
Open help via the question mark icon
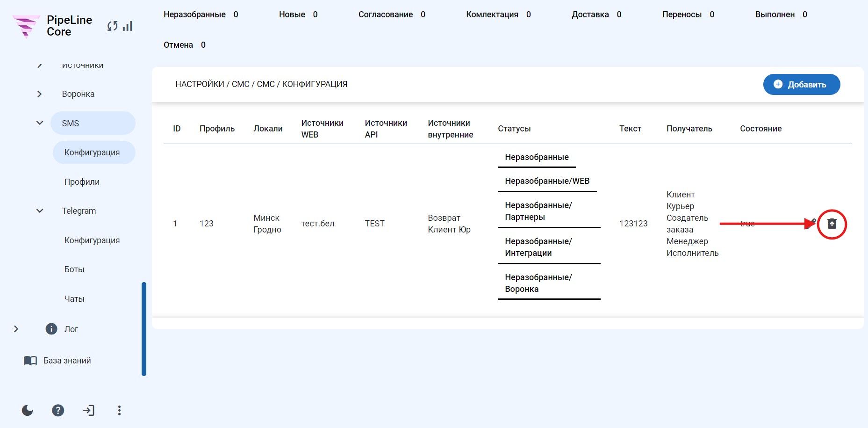(58, 410)
